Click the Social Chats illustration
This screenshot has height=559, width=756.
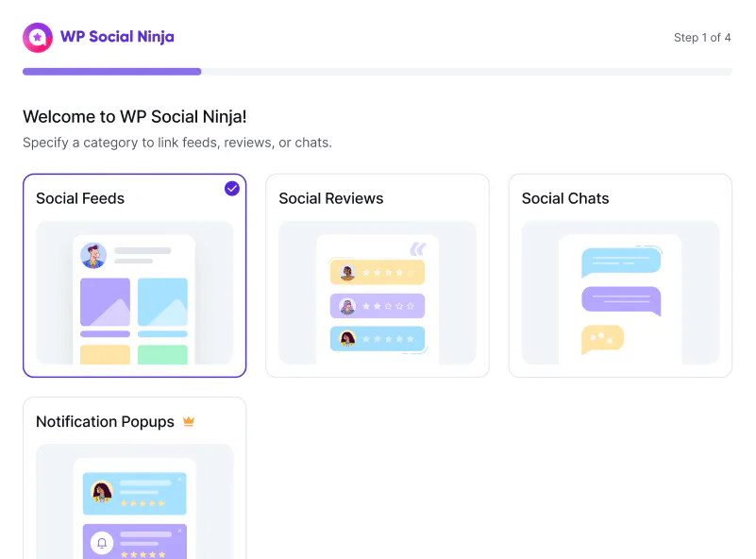coord(620,293)
